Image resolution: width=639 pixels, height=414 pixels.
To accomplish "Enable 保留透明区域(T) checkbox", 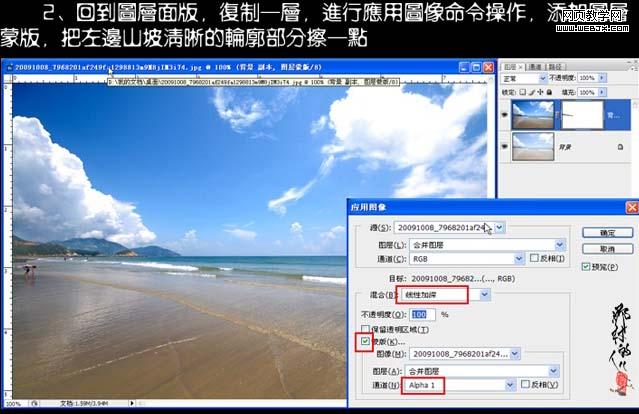I will (366, 329).
